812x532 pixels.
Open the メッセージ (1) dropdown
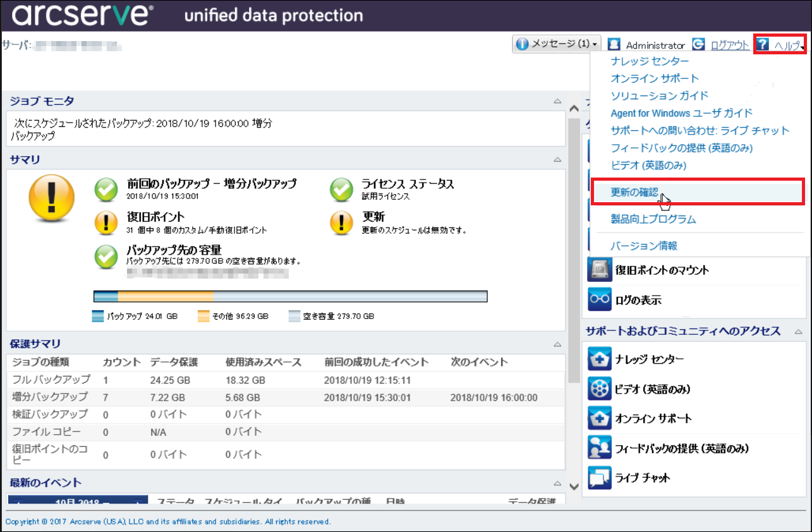(x=556, y=44)
